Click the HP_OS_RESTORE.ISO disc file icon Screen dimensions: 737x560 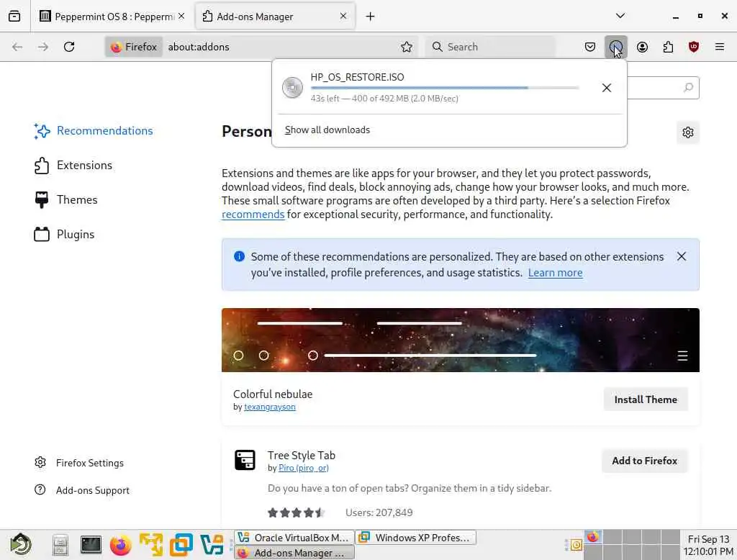292,88
